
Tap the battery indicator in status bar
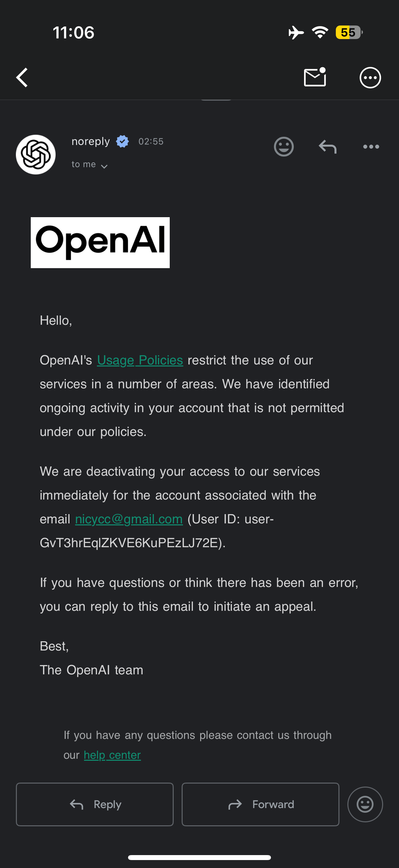coord(348,33)
